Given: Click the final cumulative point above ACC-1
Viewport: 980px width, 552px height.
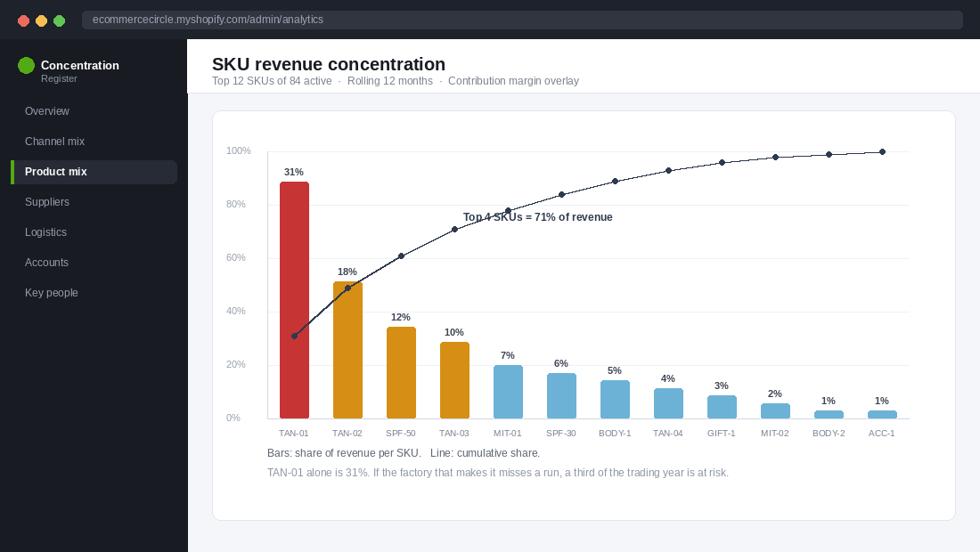Looking at the screenshot, I should (882, 151).
